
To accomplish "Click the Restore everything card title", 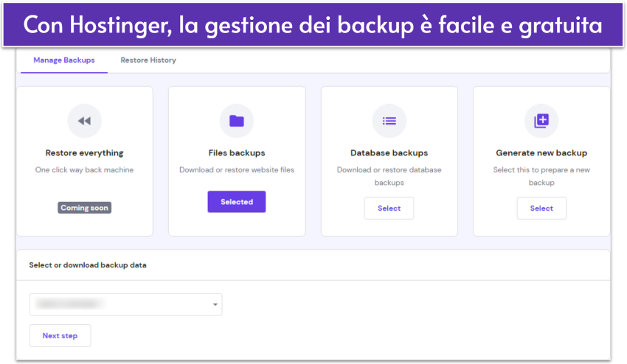I will click(84, 153).
